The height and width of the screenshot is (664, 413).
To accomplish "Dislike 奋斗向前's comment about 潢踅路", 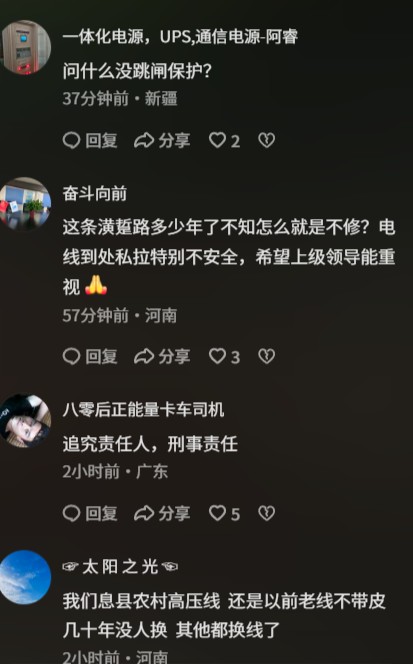I will (266, 356).
